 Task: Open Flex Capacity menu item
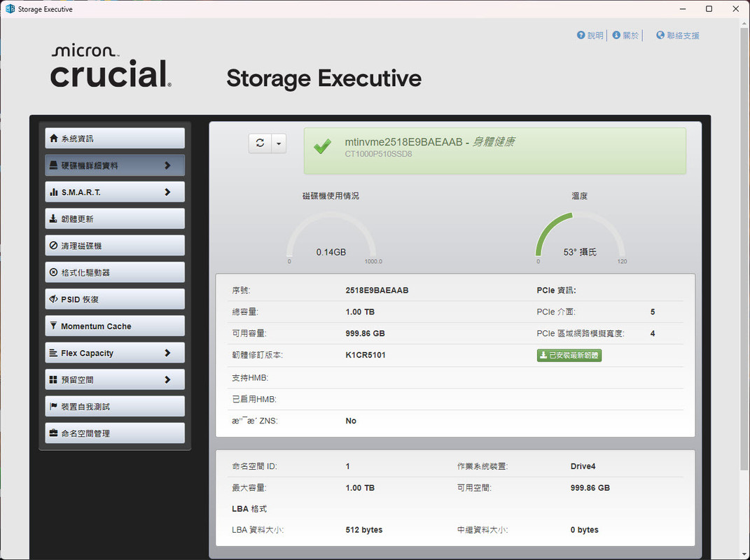coord(115,353)
